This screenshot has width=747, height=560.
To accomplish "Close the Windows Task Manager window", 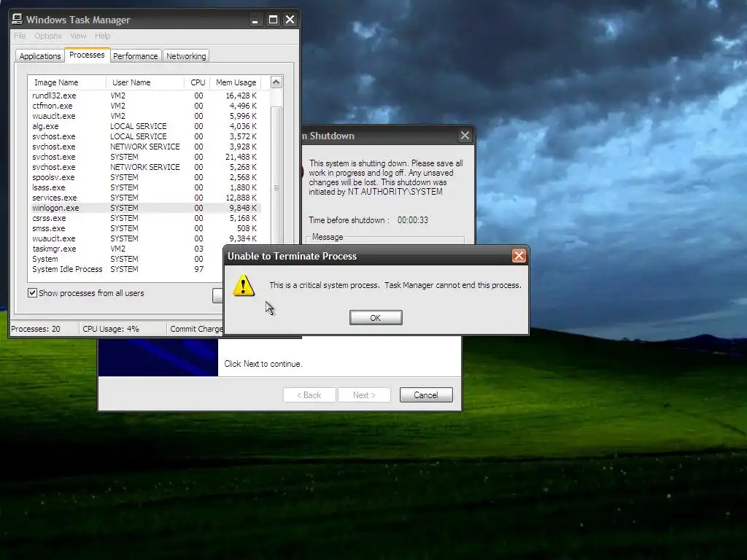I will point(290,20).
